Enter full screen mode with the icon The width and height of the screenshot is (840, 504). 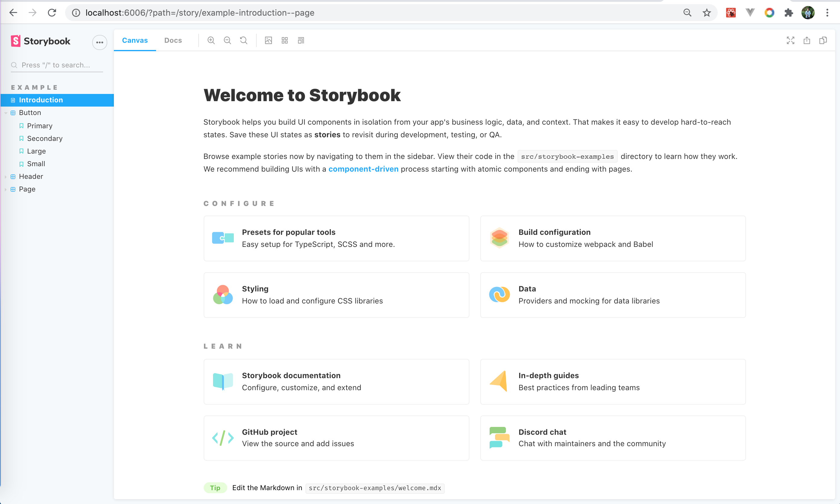click(x=790, y=40)
